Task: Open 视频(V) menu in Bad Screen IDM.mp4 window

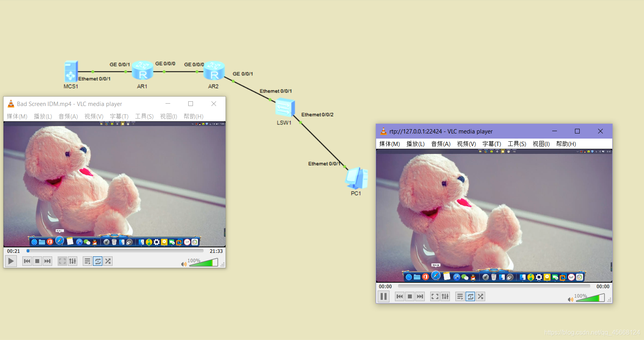Action: pos(94,116)
